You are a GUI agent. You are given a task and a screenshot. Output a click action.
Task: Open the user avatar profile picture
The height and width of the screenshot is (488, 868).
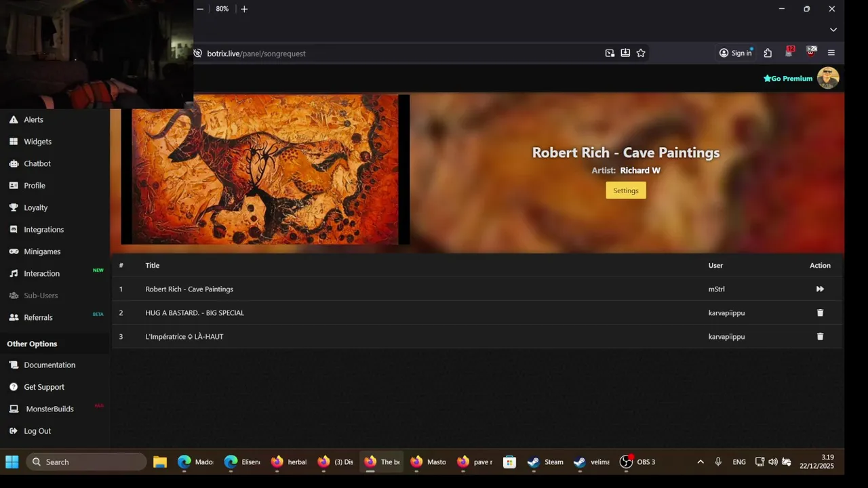click(x=828, y=78)
